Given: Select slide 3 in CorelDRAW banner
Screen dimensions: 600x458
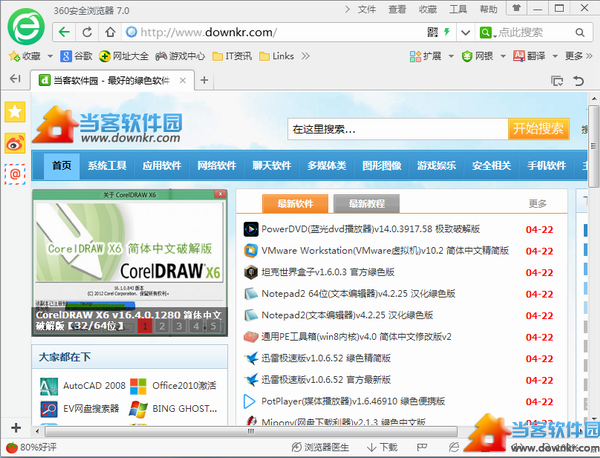Looking at the screenshot, I should [179, 326].
